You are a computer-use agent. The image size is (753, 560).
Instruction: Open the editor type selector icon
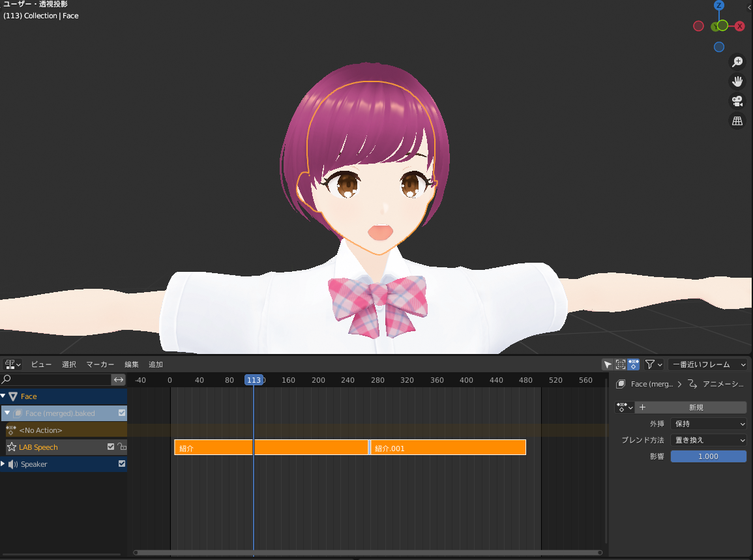click(13, 364)
